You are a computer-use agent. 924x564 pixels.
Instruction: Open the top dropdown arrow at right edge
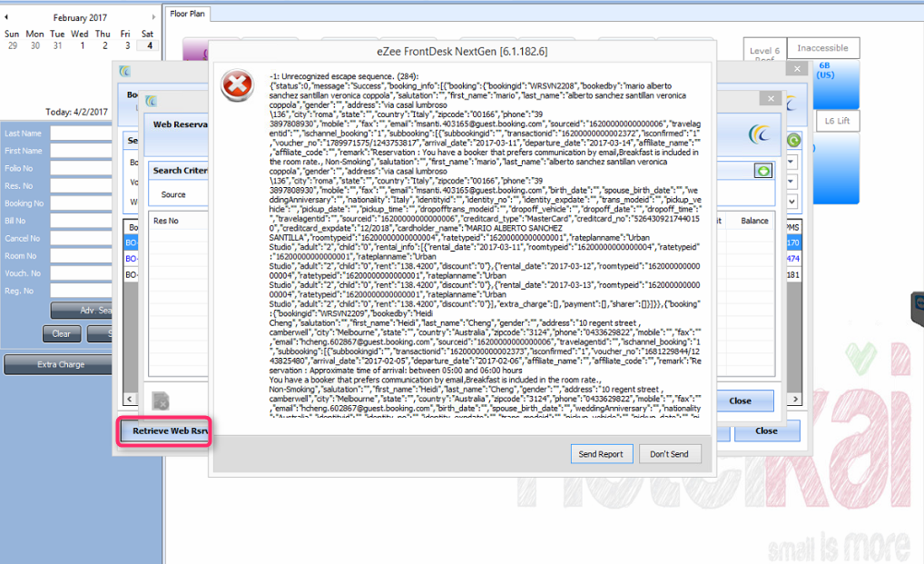coord(791,161)
